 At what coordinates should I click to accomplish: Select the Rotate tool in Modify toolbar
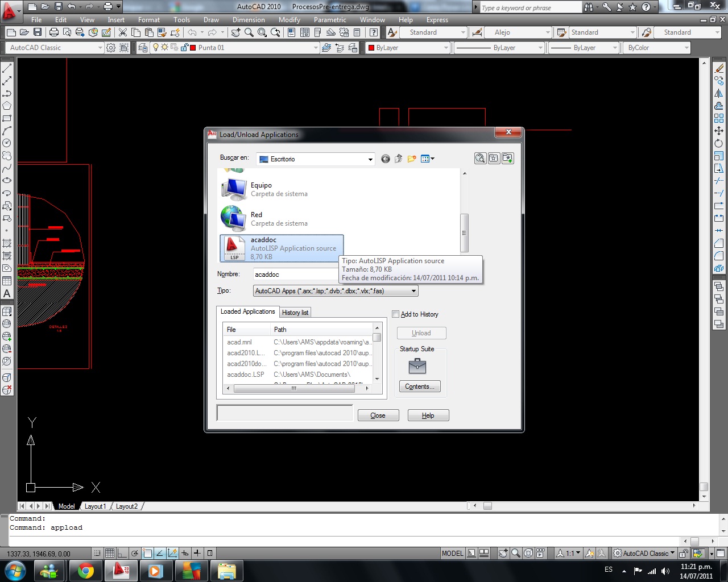pyautogui.click(x=719, y=143)
